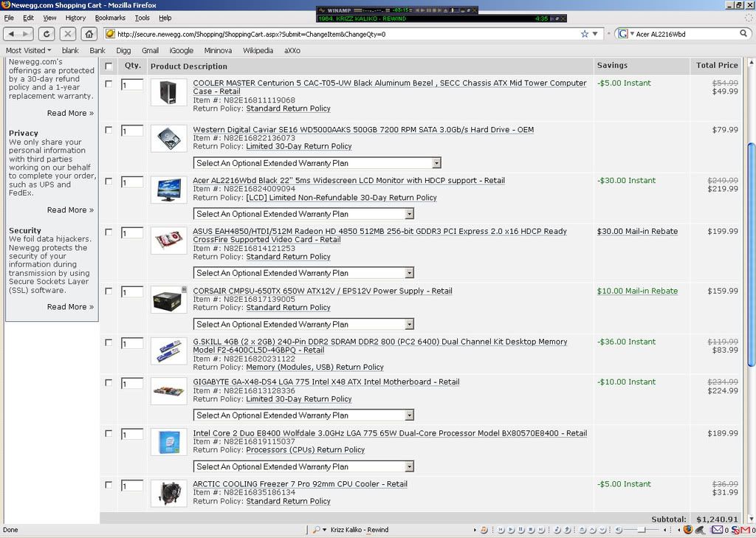Click the track search magnifier in status bar
This screenshot has width=756, height=538.
click(316, 530)
